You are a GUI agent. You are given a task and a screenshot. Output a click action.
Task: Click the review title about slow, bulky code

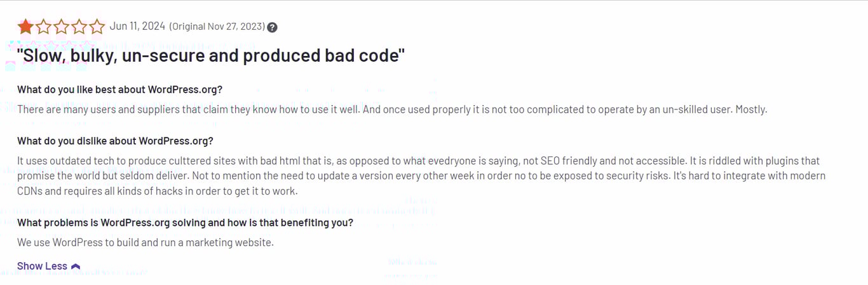(211, 55)
